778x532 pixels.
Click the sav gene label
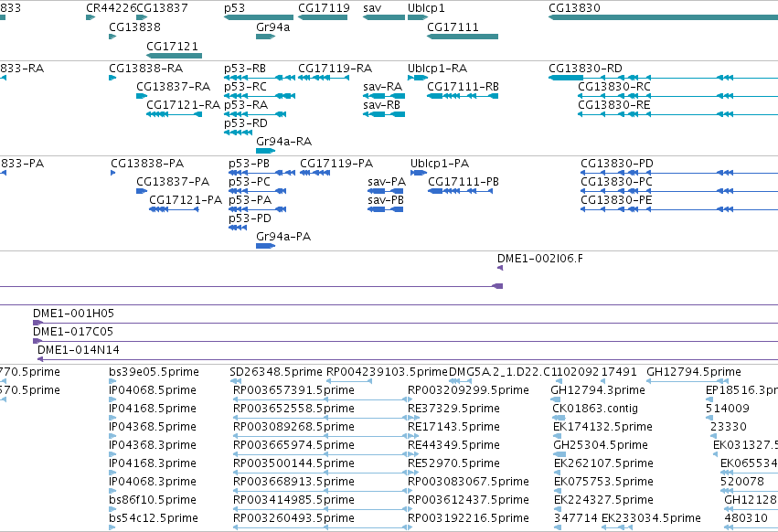372,8
